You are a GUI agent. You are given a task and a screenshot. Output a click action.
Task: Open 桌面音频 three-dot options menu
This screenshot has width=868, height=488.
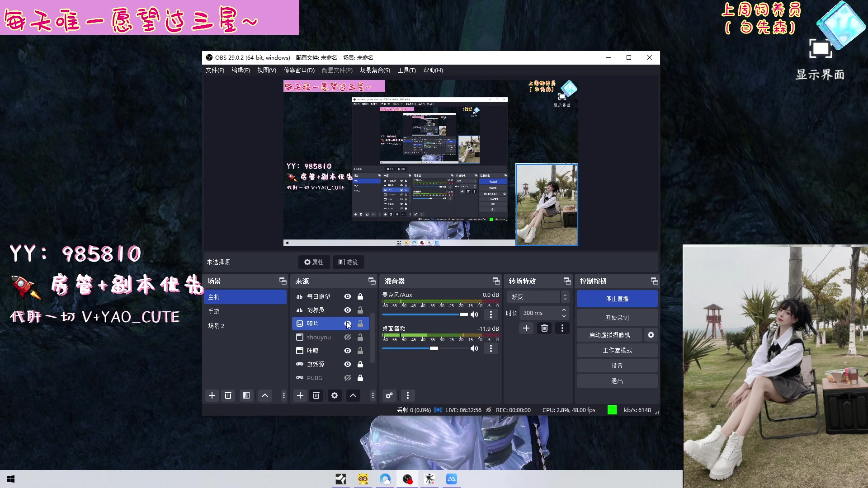click(x=491, y=348)
